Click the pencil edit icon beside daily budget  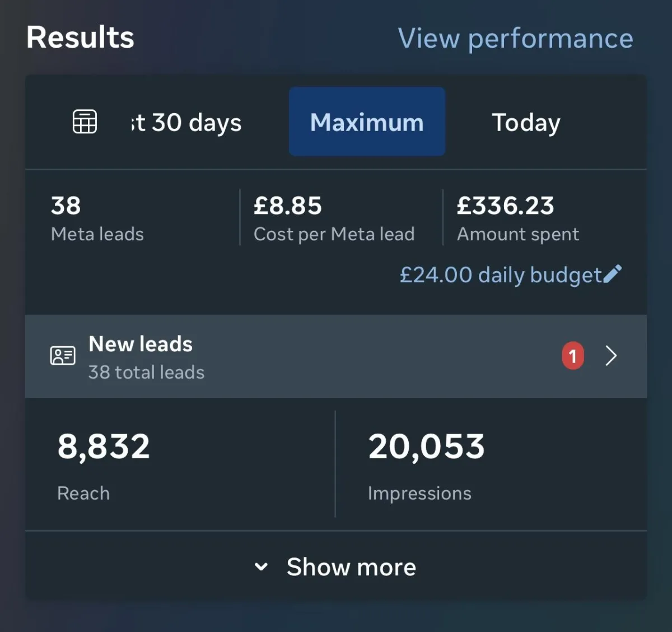[x=613, y=274]
